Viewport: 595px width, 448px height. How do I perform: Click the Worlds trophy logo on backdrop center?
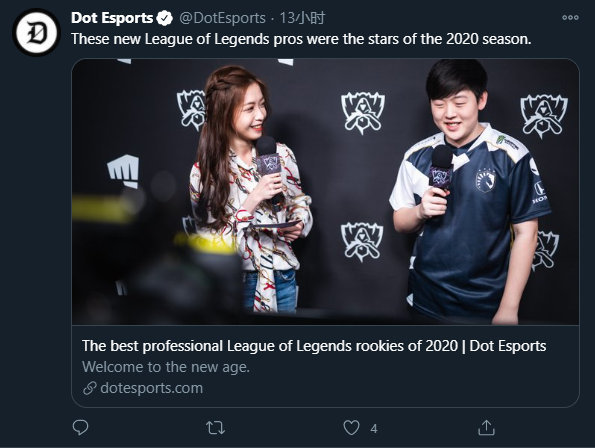click(x=363, y=113)
